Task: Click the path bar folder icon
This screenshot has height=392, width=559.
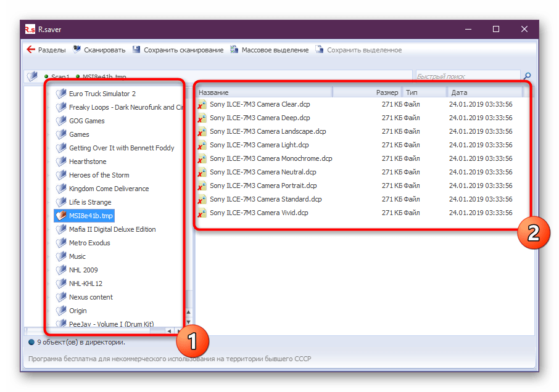Action: [x=33, y=76]
